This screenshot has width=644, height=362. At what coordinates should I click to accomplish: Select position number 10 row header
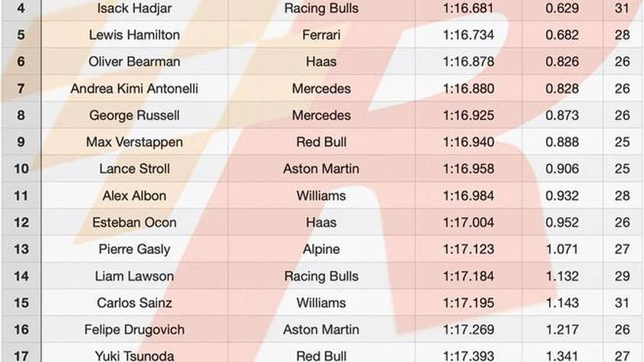pos(21,169)
